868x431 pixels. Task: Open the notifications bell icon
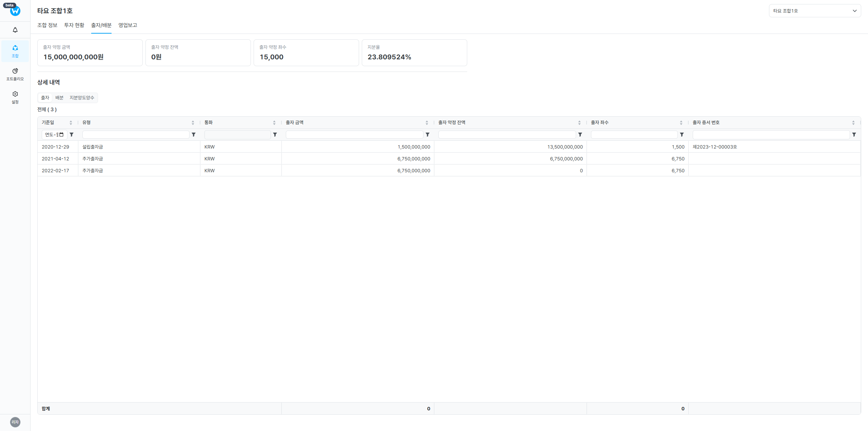coord(15,30)
